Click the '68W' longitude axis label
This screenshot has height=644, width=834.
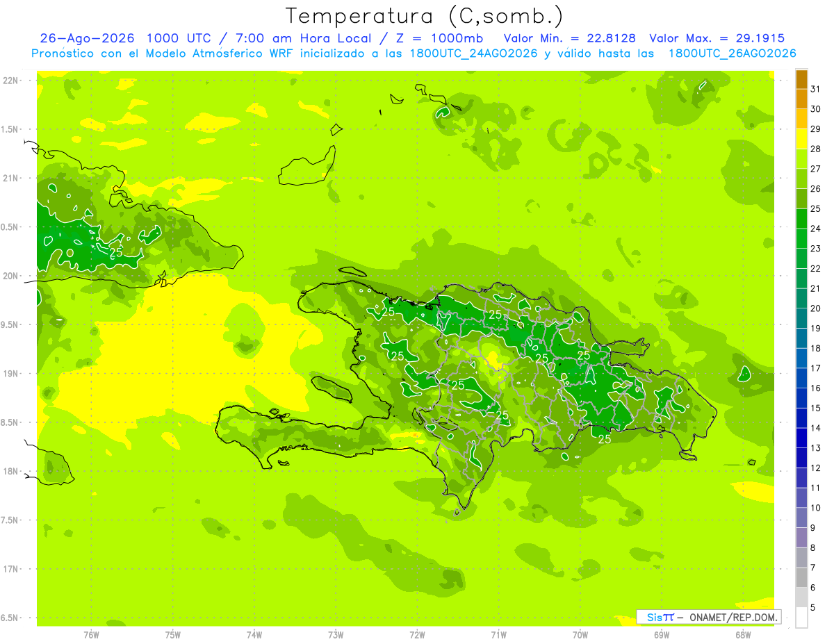[743, 634]
